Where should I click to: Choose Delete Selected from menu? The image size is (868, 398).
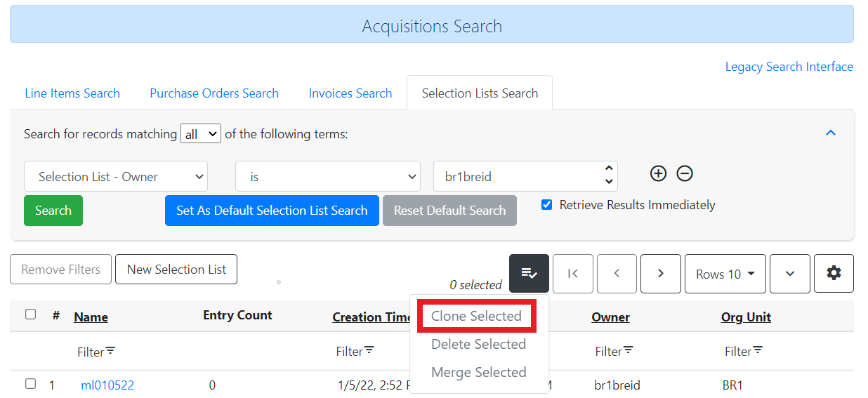479,344
